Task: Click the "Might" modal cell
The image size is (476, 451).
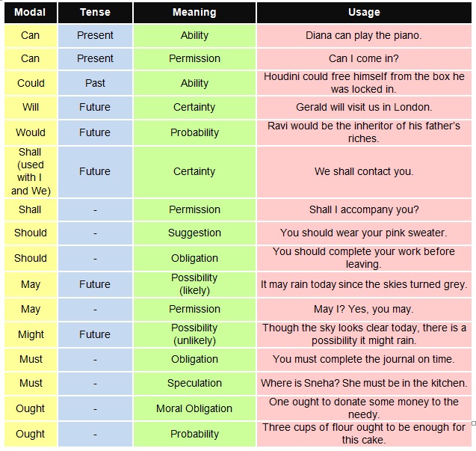Action: [x=31, y=334]
